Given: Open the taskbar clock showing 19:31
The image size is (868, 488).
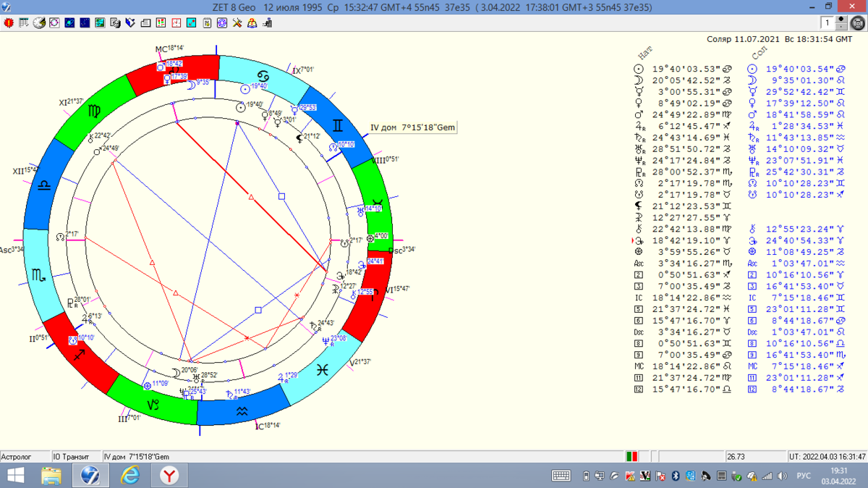Looking at the screenshot, I should [x=838, y=476].
